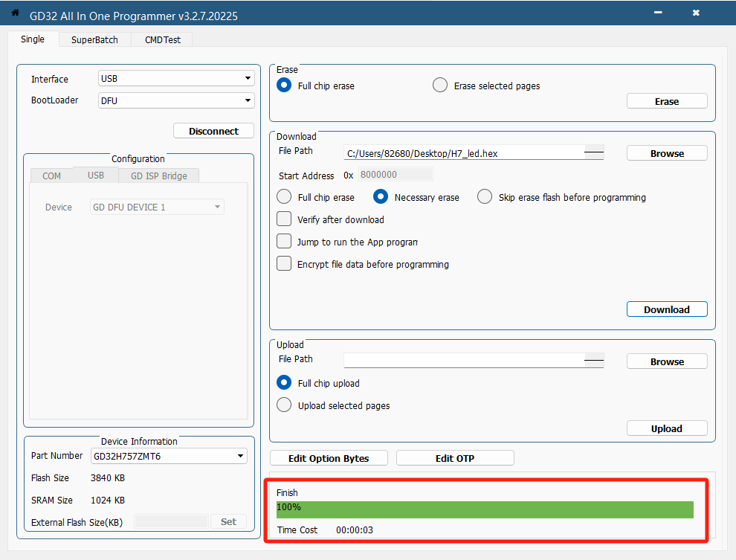Image resolution: width=736 pixels, height=560 pixels.
Task: Open Edit OTP
Action: [455, 458]
